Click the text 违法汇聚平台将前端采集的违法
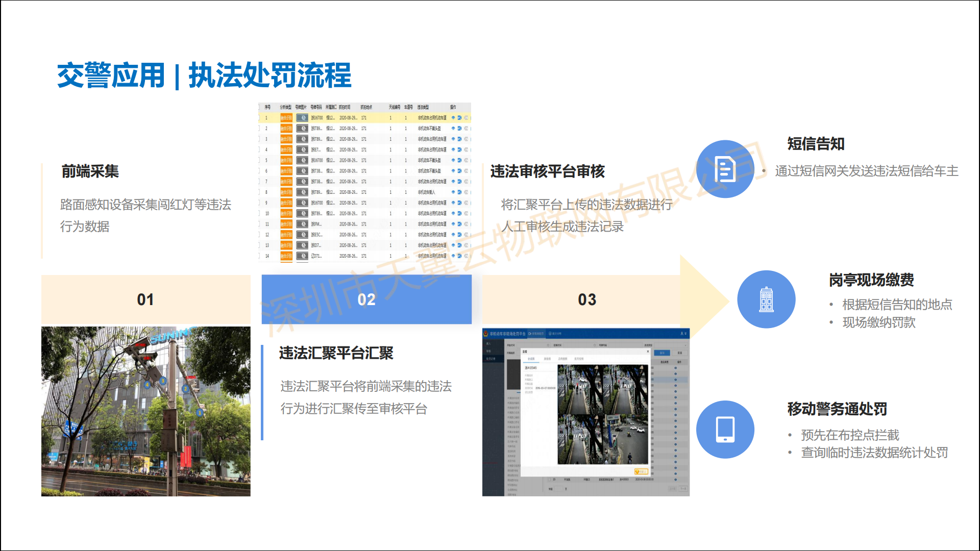 coord(366,386)
